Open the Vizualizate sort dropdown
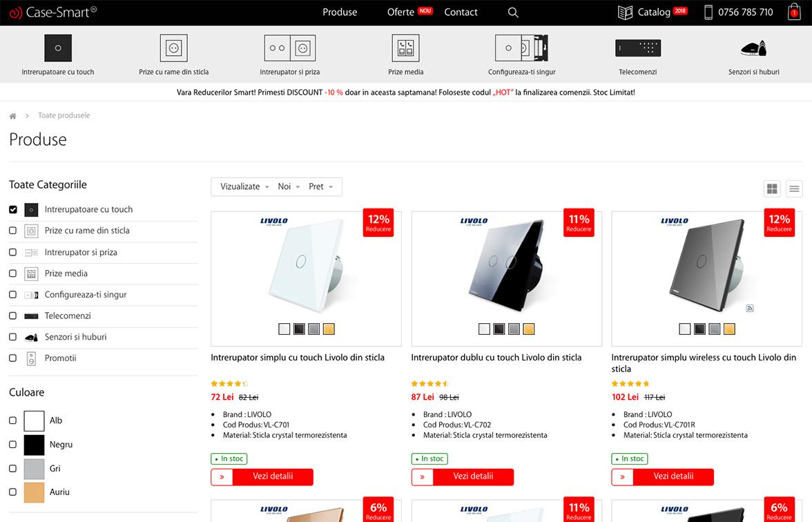The height and width of the screenshot is (522, 812). click(x=244, y=186)
